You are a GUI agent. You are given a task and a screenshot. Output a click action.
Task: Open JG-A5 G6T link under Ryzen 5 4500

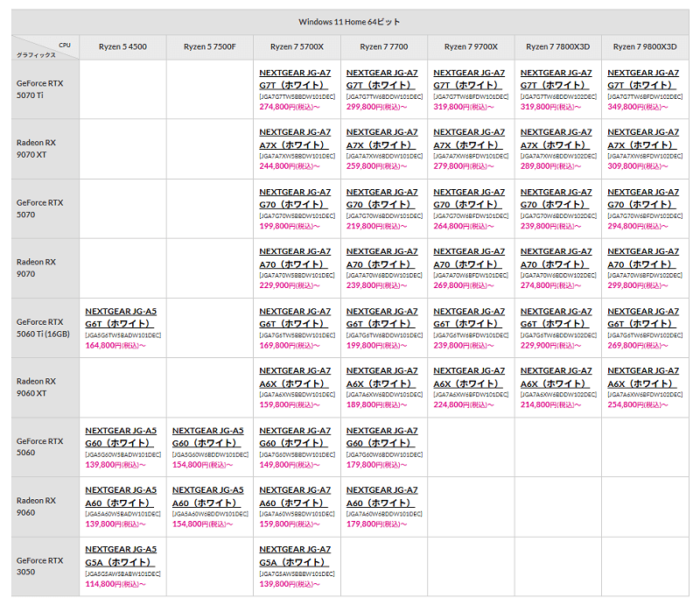click(x=121, y=317)
